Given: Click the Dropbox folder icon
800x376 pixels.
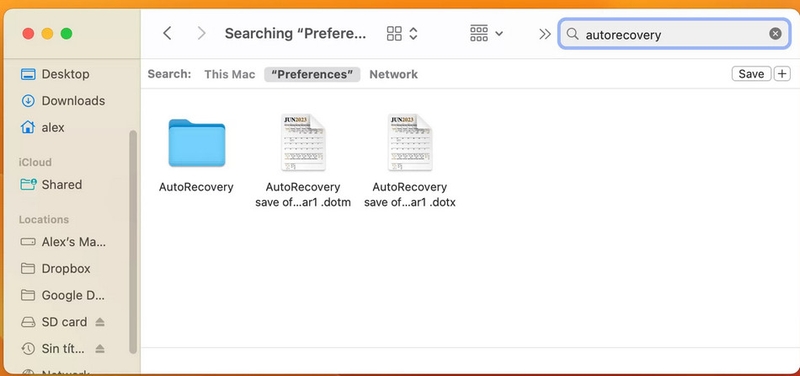Looking at the screenshot, I should point(28,268).
